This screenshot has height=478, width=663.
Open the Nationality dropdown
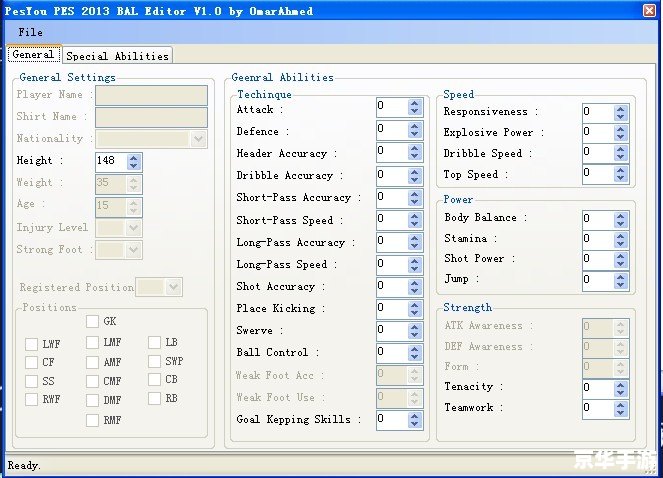point(198,139)
